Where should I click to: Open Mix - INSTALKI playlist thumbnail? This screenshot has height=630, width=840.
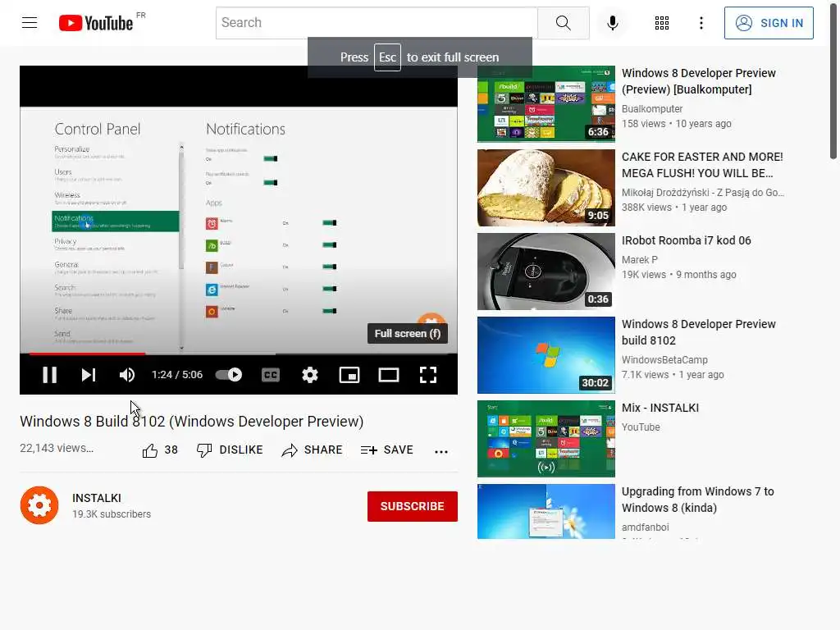pos(546,438)
